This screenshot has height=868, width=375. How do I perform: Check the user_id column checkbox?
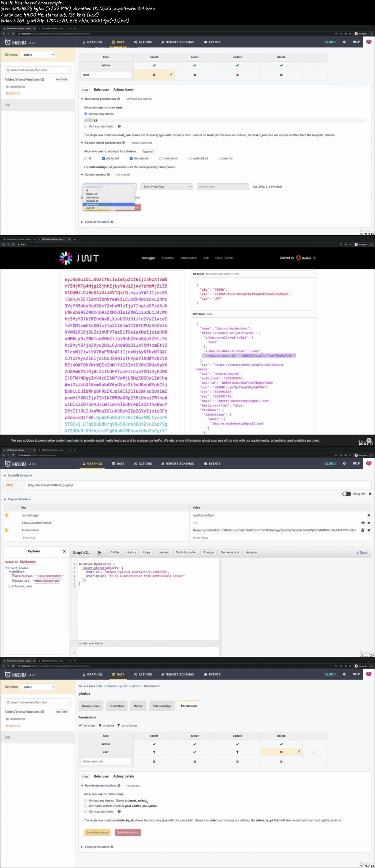(x=220, y=158)
